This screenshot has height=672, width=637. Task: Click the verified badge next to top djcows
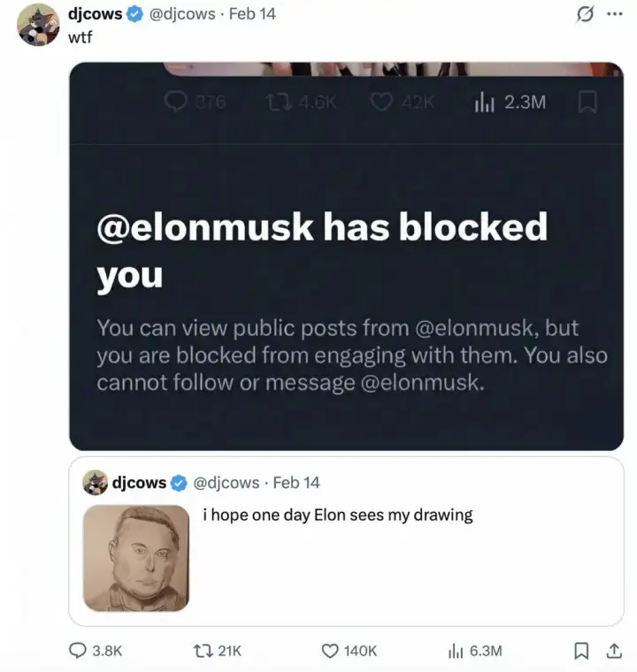point(133,14)
